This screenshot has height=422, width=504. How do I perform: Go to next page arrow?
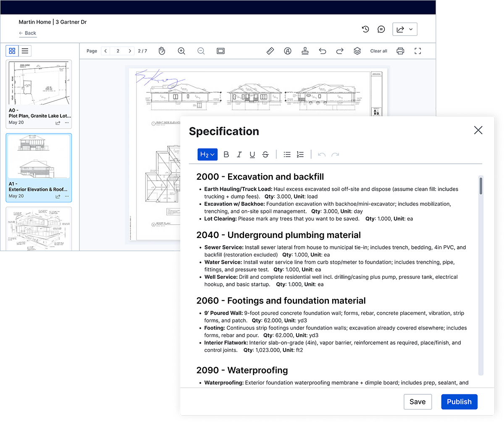click(131, 51)
